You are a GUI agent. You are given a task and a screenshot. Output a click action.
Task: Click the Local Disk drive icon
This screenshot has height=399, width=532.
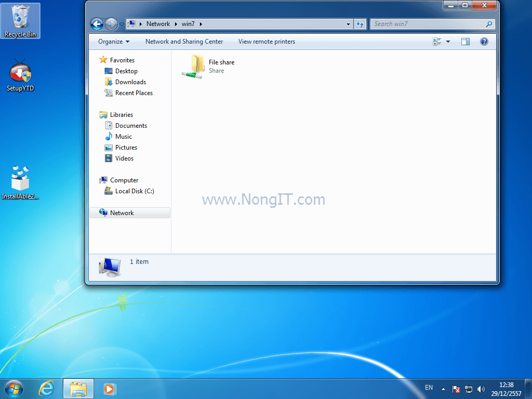(x=109, y=191)
